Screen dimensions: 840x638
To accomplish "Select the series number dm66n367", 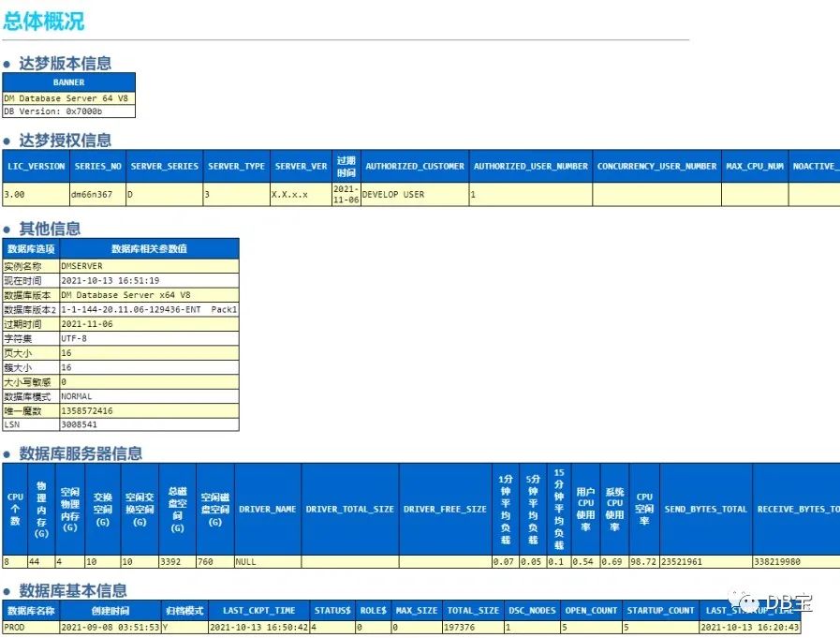I will [x=98, y=194].
